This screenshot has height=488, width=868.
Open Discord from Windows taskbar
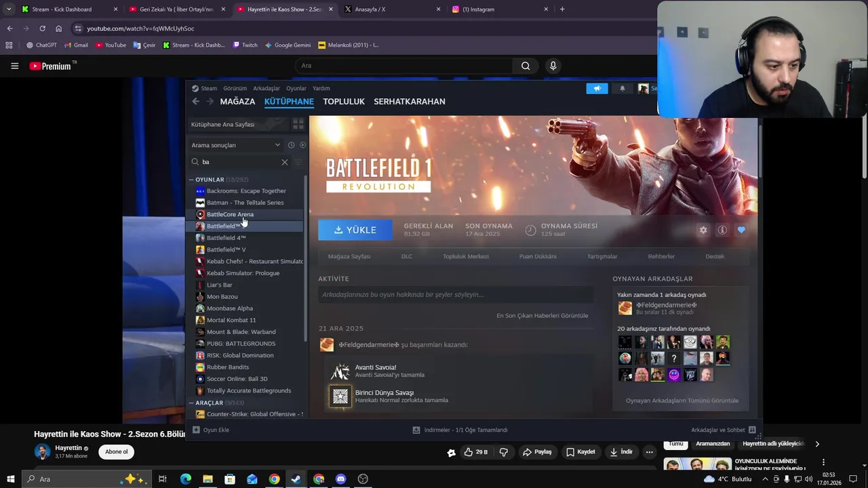click(340, 479)
